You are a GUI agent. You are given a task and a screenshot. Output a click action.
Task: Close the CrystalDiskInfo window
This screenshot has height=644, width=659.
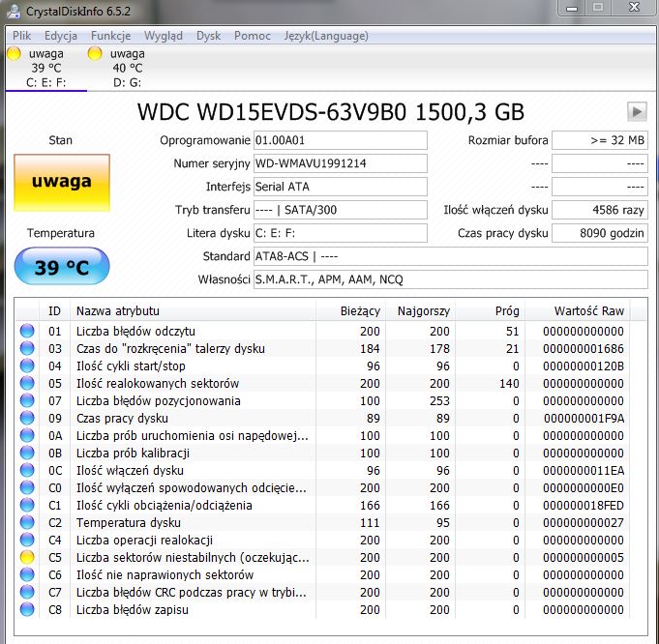point(634,8)
